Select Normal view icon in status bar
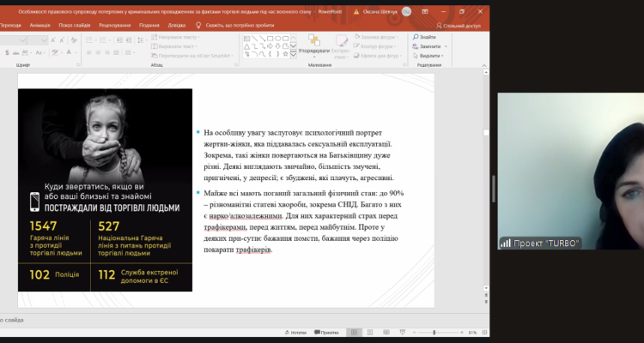This screenshot has width=644, height=343. [x=355, y=332]
